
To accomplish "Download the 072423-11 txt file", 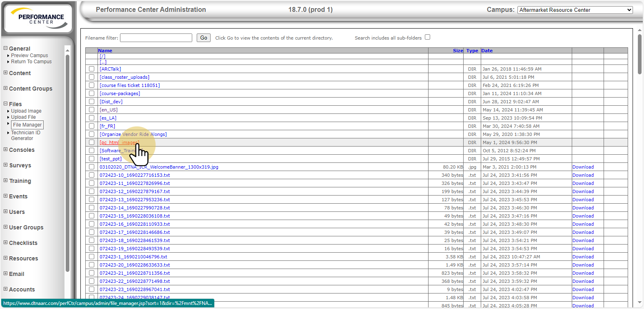I will pos(583,183).
